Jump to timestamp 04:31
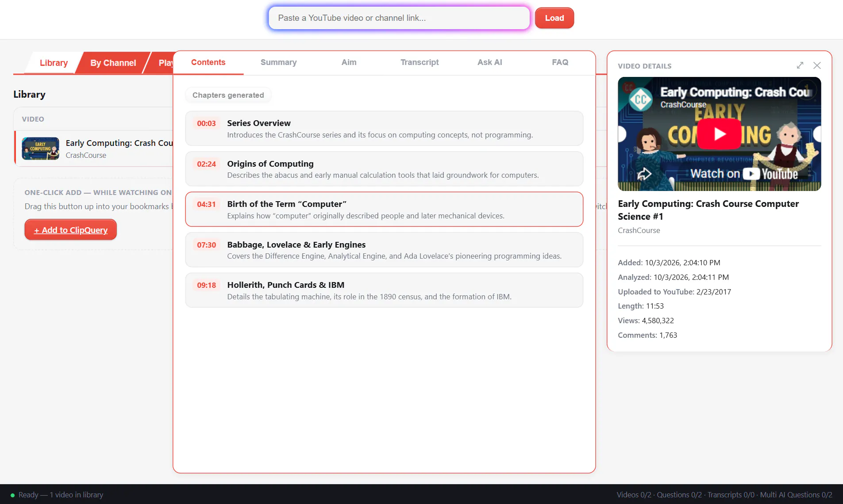 [206, 204]
